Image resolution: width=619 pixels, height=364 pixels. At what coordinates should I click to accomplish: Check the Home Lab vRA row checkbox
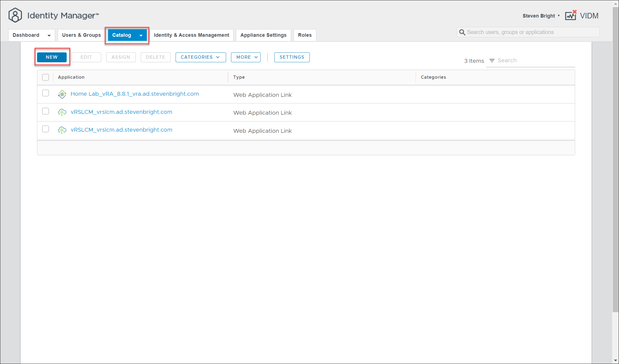[46, 93]
